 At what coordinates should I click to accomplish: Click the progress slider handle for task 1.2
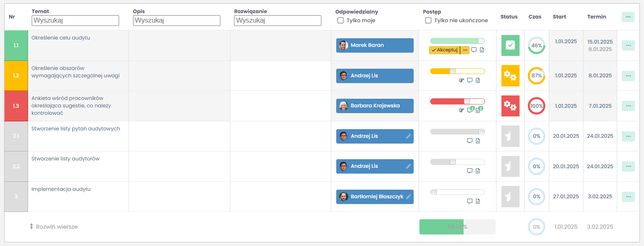[452, 71]
